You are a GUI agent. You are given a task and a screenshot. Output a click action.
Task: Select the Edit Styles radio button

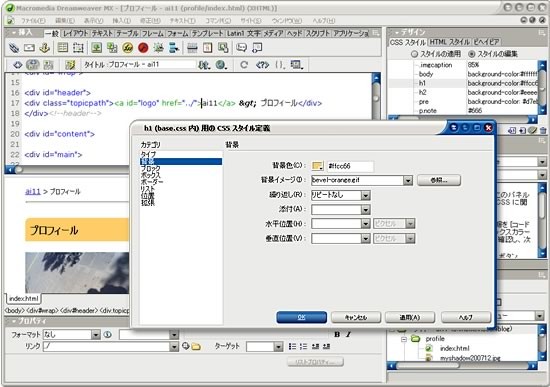472,54
